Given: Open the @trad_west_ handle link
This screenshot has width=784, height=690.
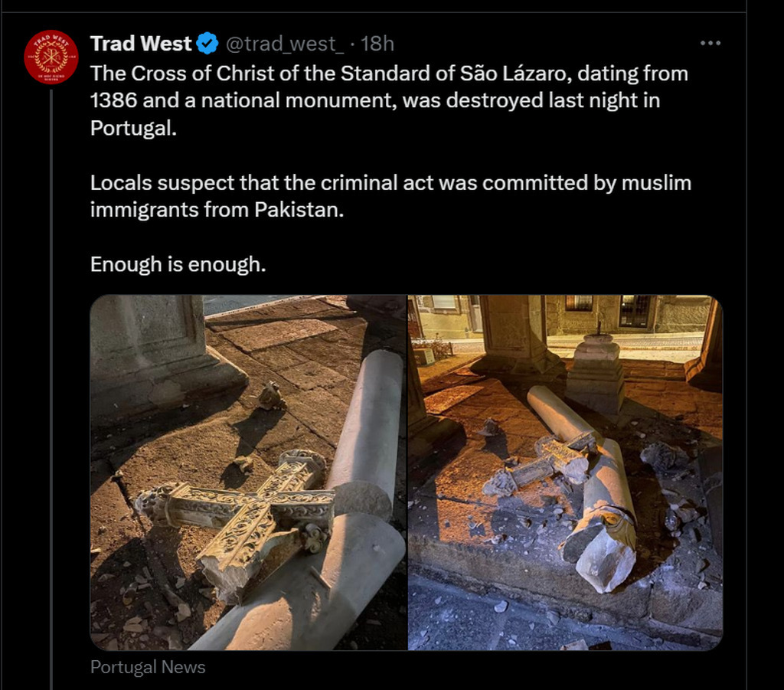Looking at the screenshot, I should click(x=285, y=44).
